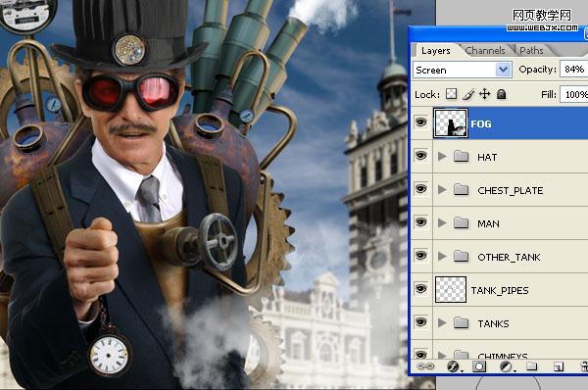Create a new layer group
The width and height of the screenshot is (588, 390).
coord(531,366)
